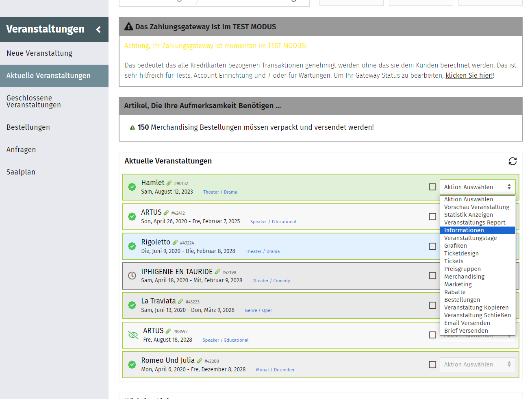
Task: Check the box for Romeo Und Julia
Action: (432, 365)
